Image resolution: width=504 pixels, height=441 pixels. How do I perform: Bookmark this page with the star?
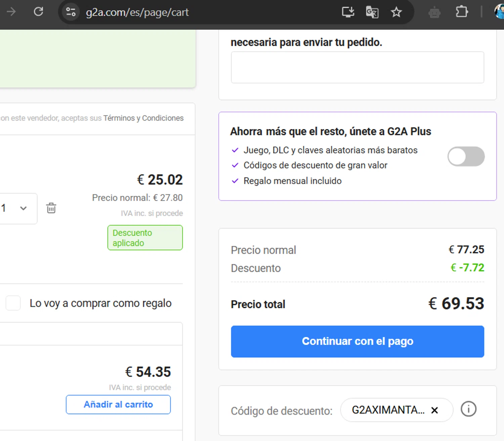(396, 12)
